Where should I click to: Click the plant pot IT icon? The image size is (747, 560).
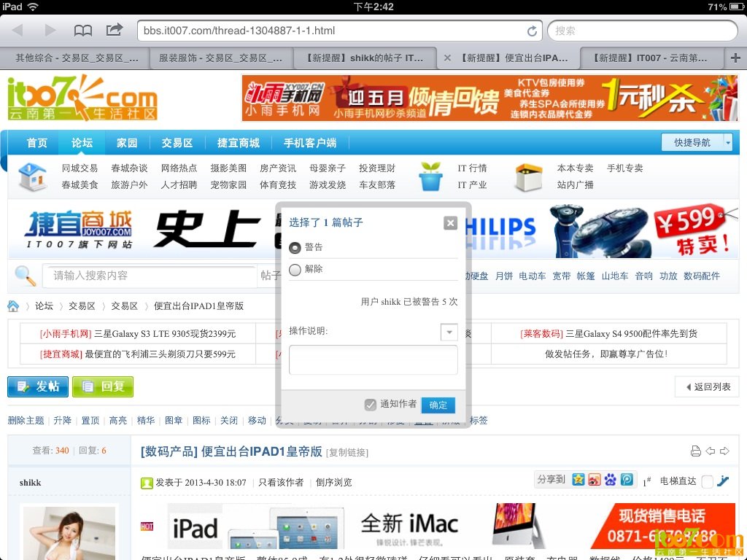click(430, 176)
